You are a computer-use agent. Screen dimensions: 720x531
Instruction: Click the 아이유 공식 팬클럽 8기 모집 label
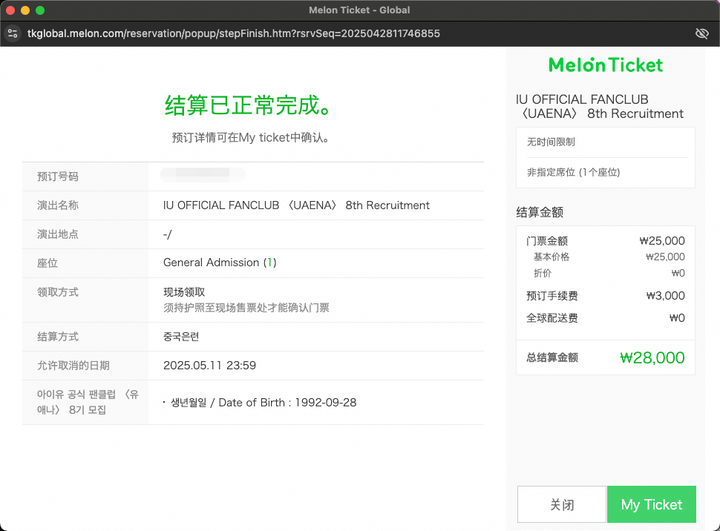pos(88,402)
